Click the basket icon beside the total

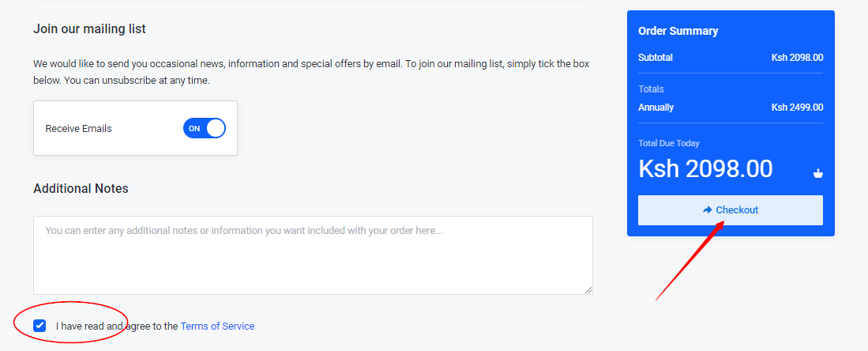pos(818,173)
